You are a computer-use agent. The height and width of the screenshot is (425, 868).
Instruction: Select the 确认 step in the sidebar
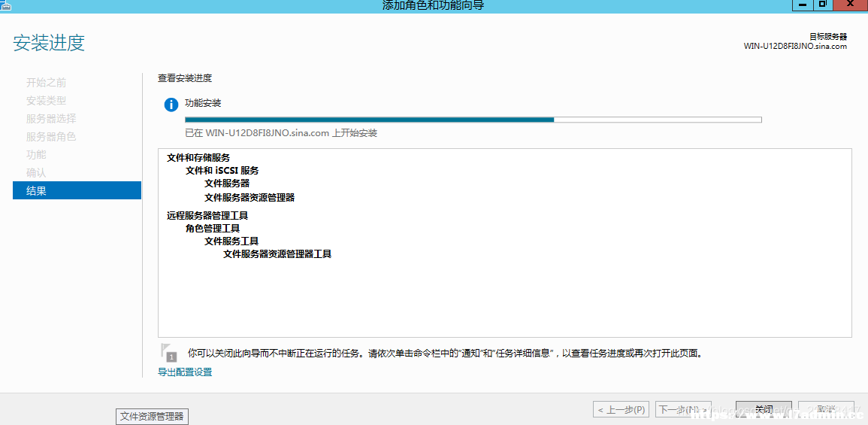tap(36, 172)
